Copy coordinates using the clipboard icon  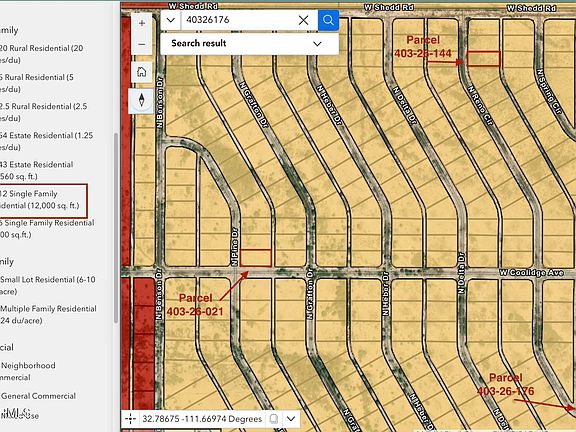coord(273,419)
